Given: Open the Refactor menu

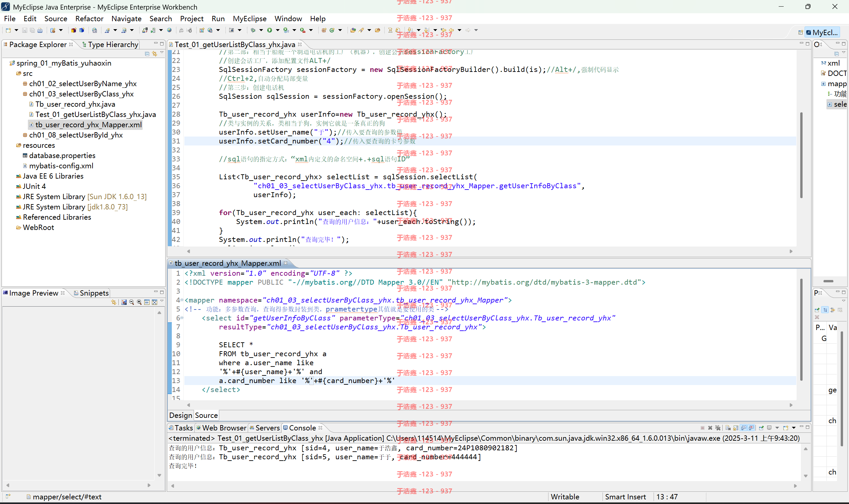Looking at the screenshot, I should click(89, 19).
